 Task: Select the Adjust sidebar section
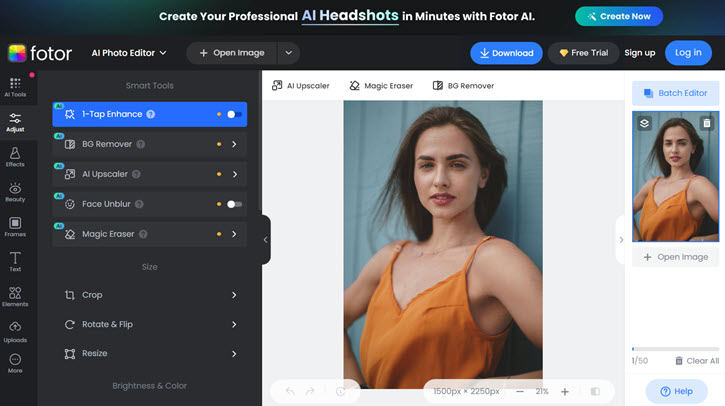coord(15,122)
